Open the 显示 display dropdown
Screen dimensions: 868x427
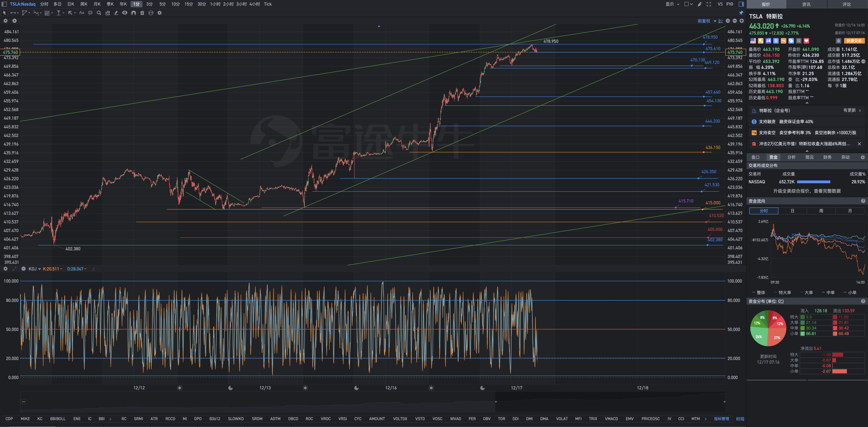(x=672, y=4)
